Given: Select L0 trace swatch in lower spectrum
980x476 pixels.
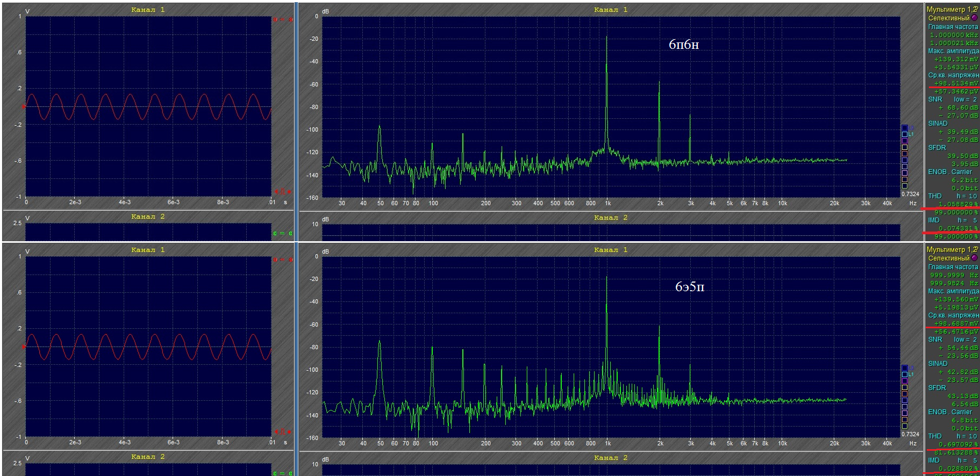Looking at the screenshot, I should pos(905,368).
